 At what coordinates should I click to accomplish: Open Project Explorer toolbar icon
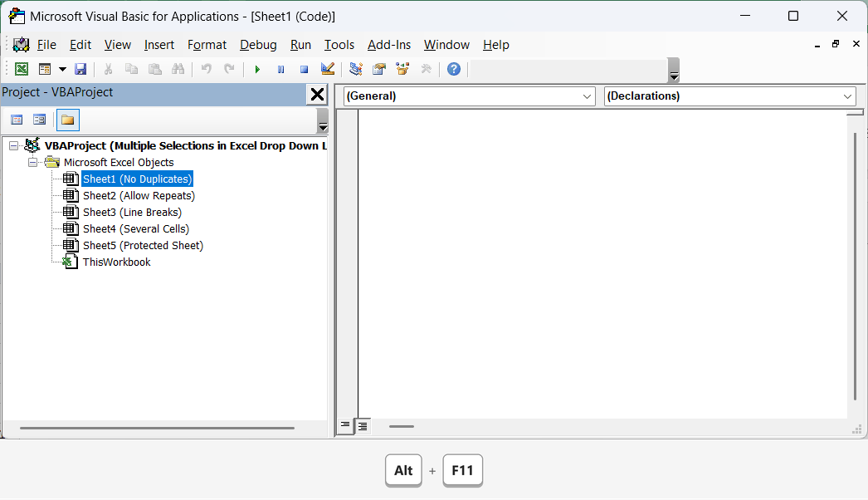[x=356, y=69]
